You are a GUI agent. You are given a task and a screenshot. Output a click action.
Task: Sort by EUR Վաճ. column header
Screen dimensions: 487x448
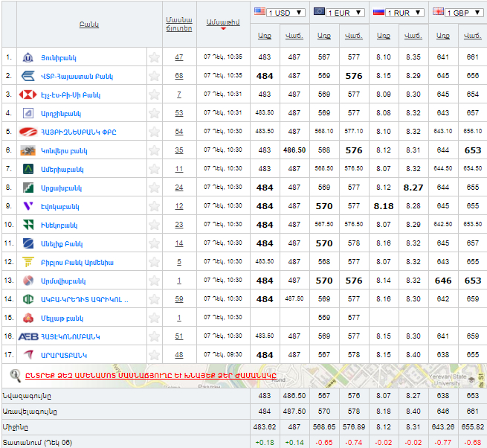[x=354, y=36]
